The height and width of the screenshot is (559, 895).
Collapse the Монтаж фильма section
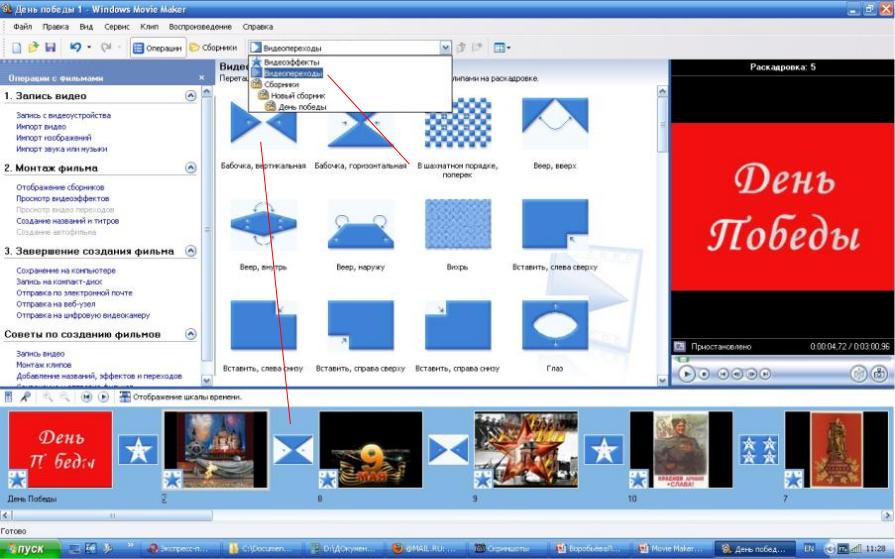pos(191,167)
